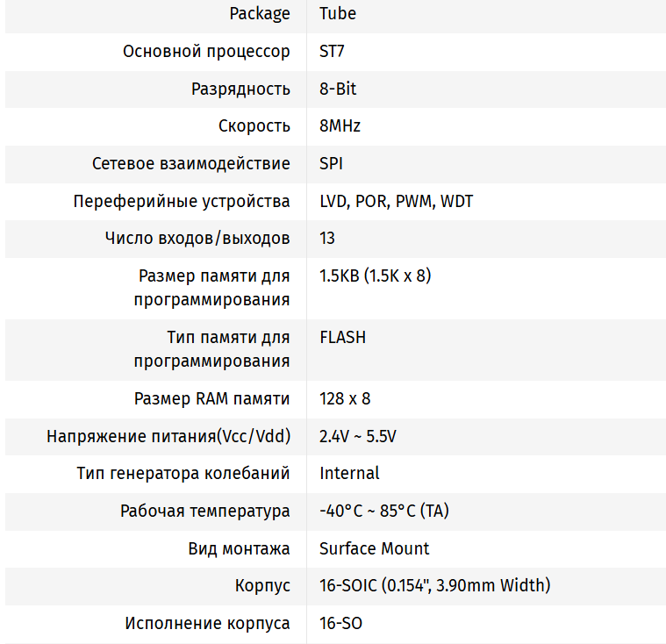Click the "LVD, POR, PWM, WDT" peripherals value
Image resolution: width=666 pixels, height=644 pixels.
[396, 201]
